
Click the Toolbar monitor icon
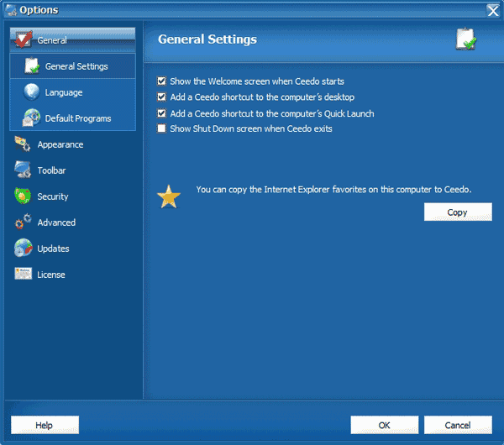point(23,170)
